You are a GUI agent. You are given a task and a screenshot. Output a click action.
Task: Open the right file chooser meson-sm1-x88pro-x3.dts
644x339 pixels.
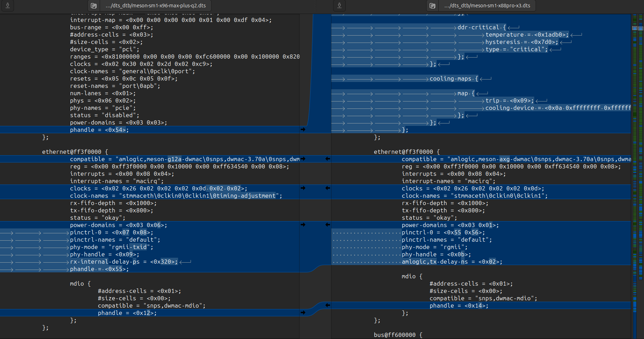click(488, 6)
